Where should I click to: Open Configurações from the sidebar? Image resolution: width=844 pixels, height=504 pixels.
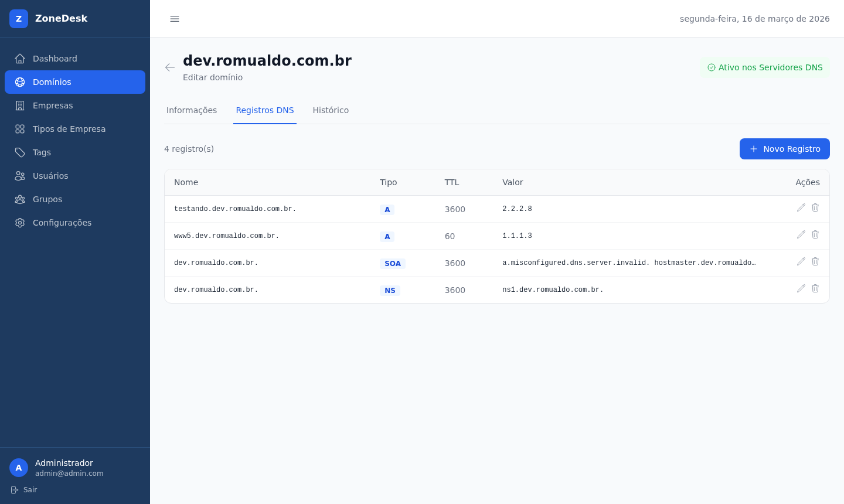pos(62,223)
